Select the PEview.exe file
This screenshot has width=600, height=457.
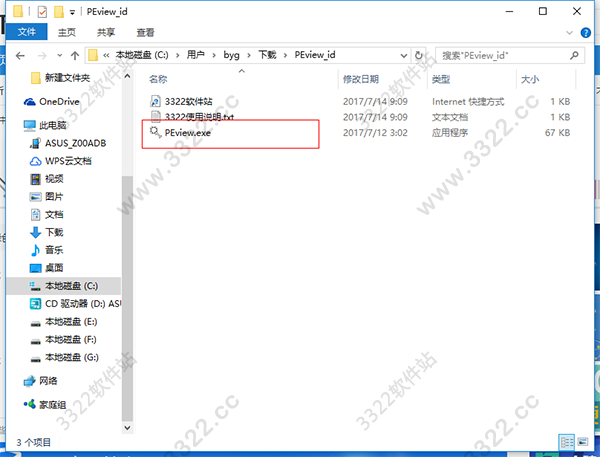tap(188, 133)
